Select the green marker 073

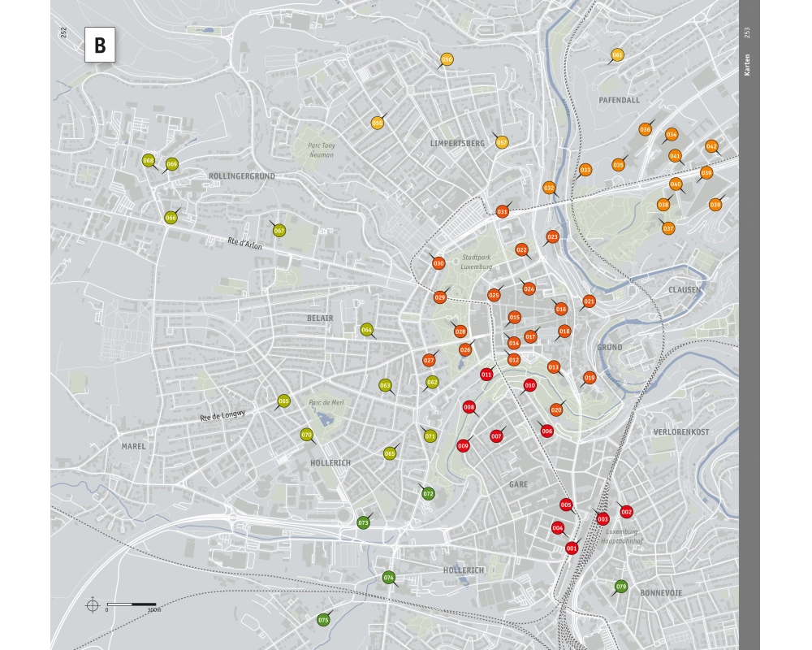pos(364,522)
